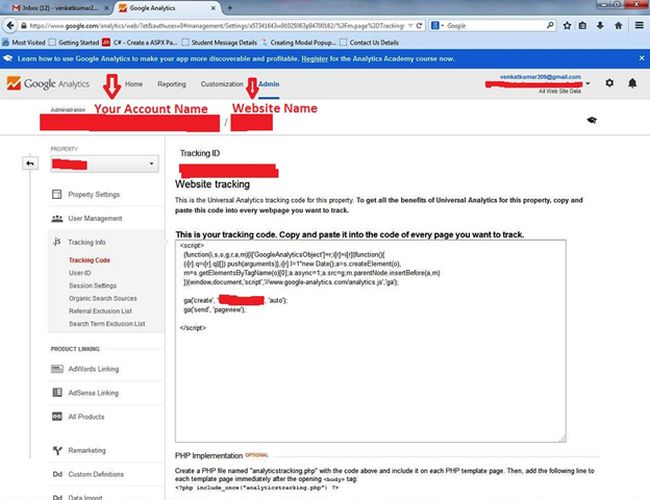Select the Google Analytics browser tab
This screenshot has width=650, height=500.
[166, 8]
